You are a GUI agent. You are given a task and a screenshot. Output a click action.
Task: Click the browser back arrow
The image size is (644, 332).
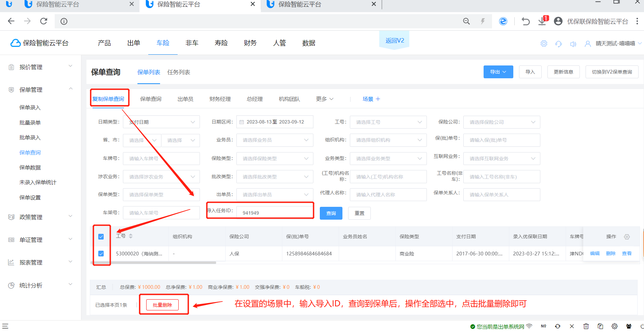(x=11, y=21)
